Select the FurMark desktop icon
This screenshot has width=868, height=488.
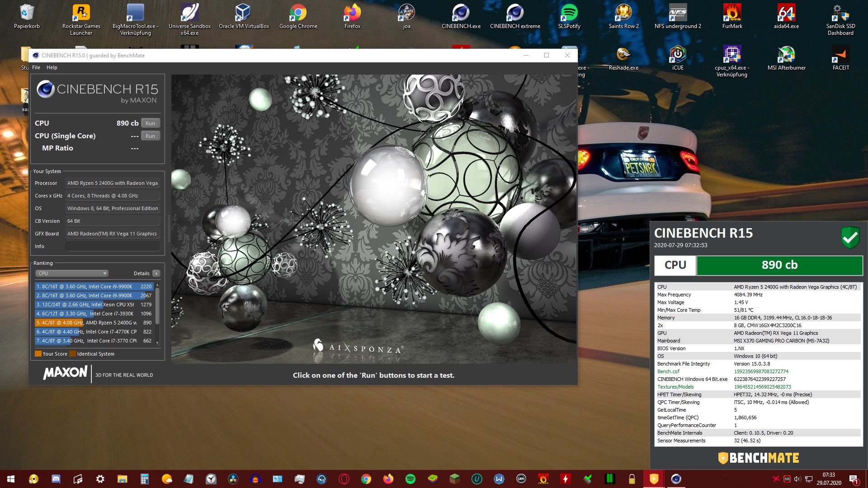732,17
